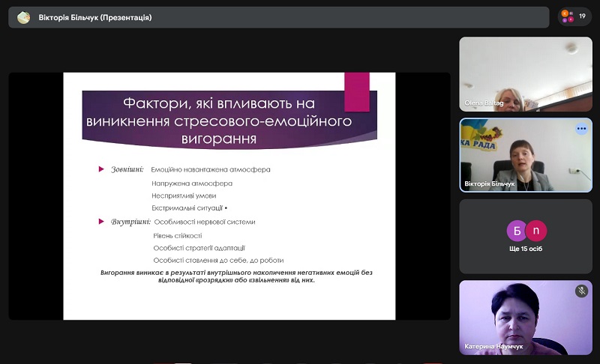Click the bold italic summary paragraph on slide
This screenshot has height=364, width=600.
pos(236,276)
